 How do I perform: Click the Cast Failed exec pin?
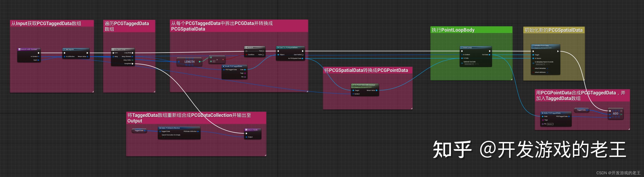[303, 55]
